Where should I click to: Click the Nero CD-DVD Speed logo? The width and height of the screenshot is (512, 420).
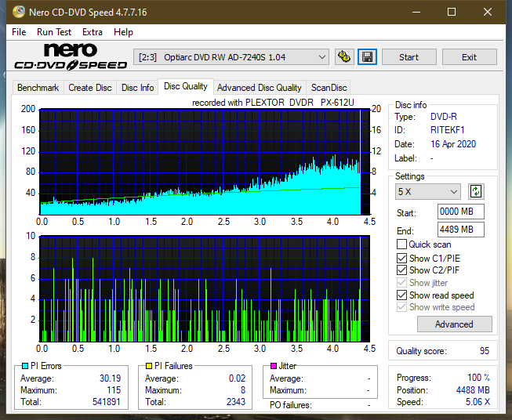[71, 57]
